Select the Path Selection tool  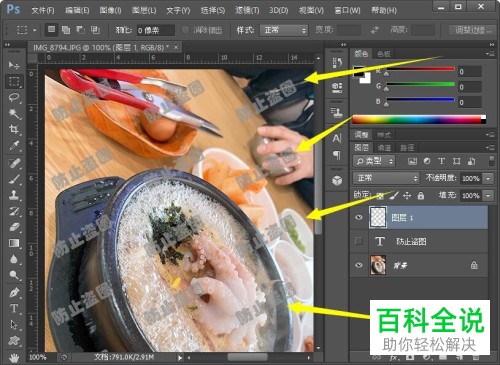coord(14,324)
